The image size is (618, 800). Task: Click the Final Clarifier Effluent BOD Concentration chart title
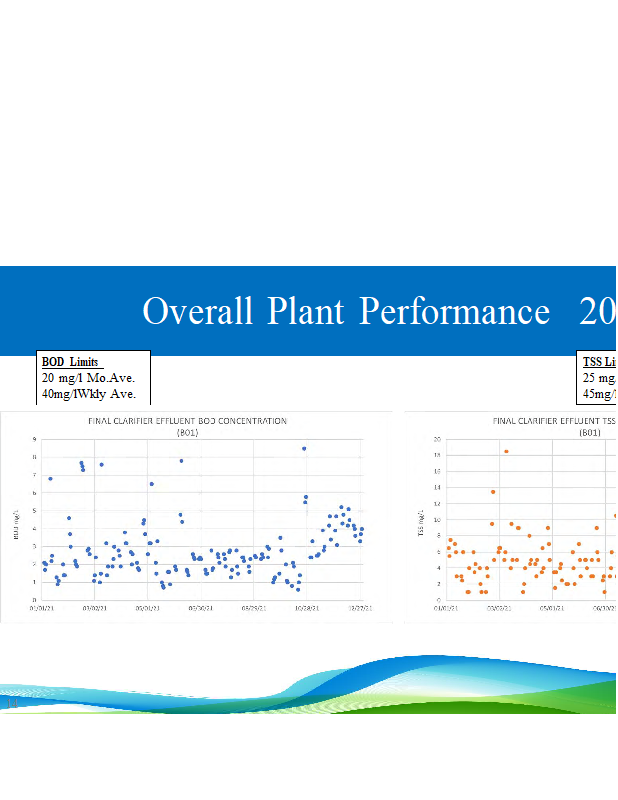[188, 421]
